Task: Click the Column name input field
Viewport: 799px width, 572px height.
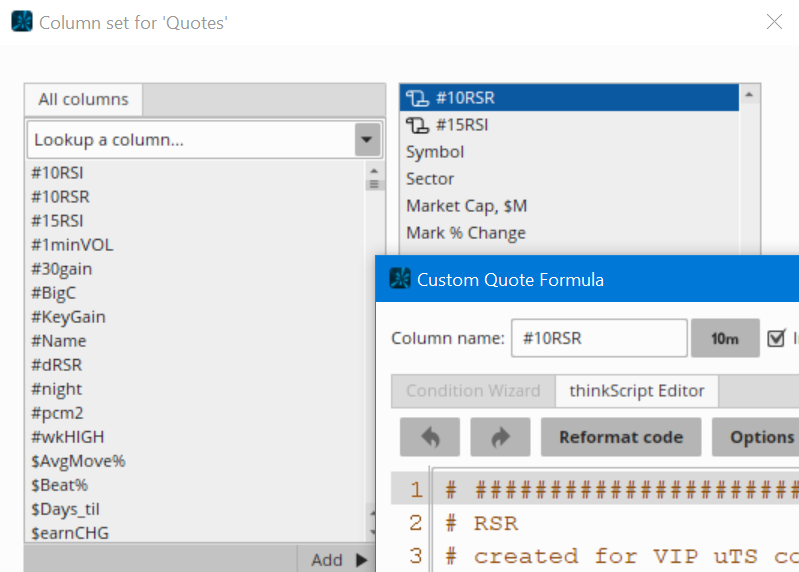Action: click(598, 338)
